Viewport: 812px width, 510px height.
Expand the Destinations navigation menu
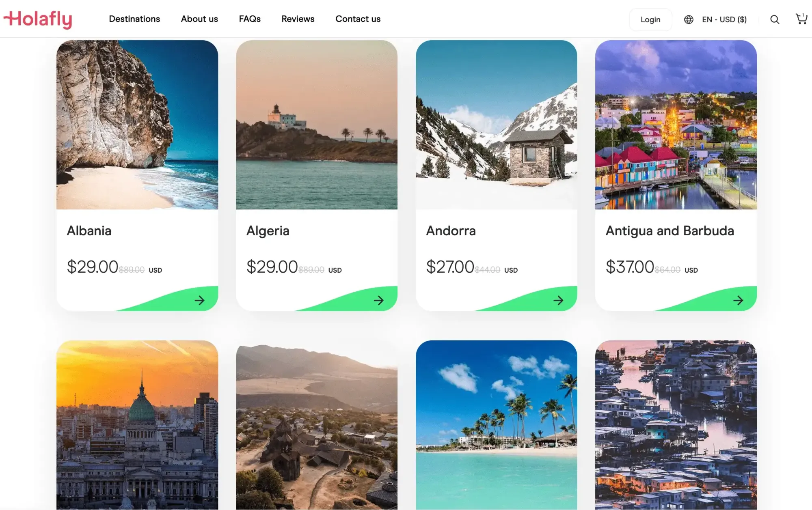tap(134, 19)
